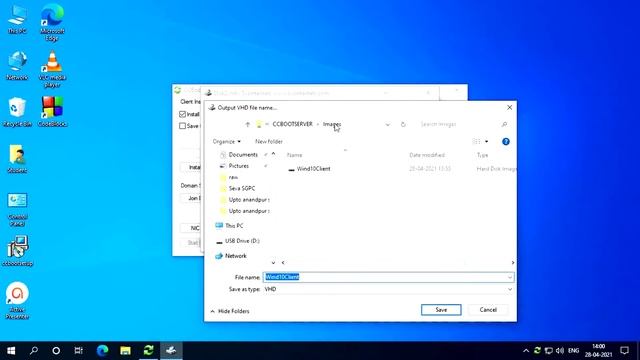The width and height of the screenshot is (640, 360).
Task: Sort by Type column header
Action: pyautogui.click(x=482, y=155)
